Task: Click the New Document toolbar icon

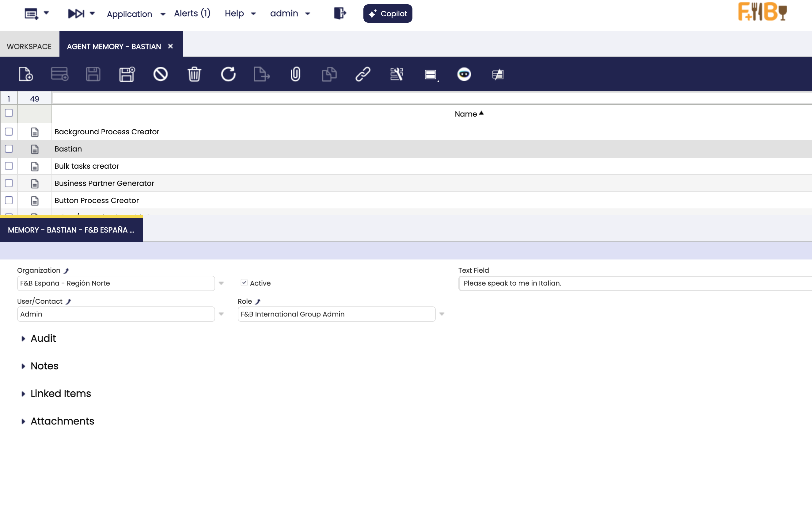Action: [x=26, y=74]
